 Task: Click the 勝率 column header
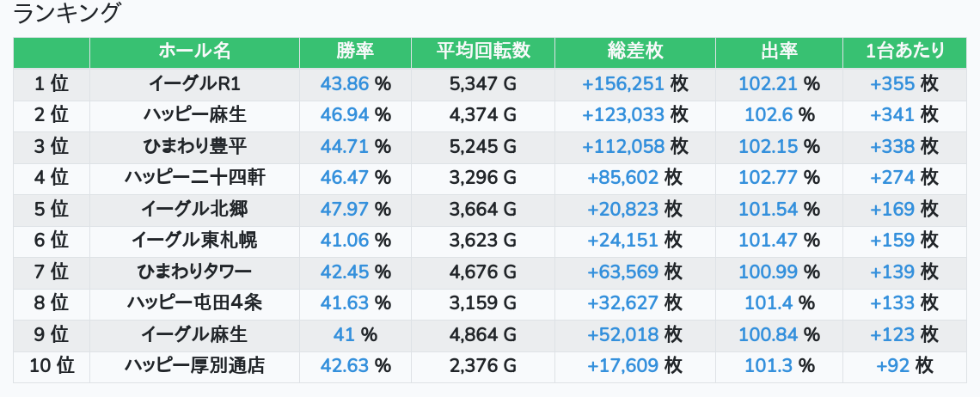coord(355,52)
